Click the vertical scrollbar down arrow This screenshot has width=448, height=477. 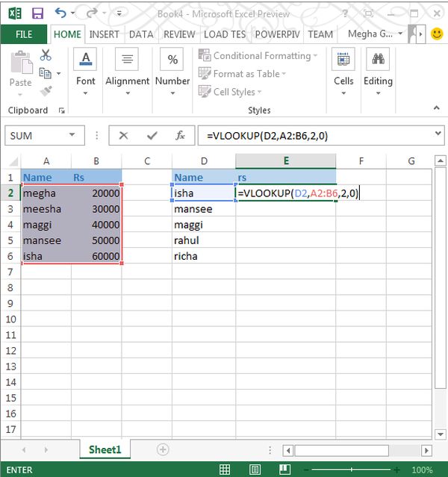point(440,434)
